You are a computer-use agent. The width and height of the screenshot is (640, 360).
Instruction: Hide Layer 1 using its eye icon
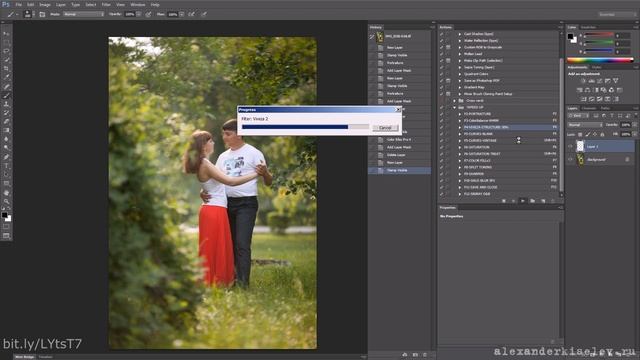coord(570,146)
